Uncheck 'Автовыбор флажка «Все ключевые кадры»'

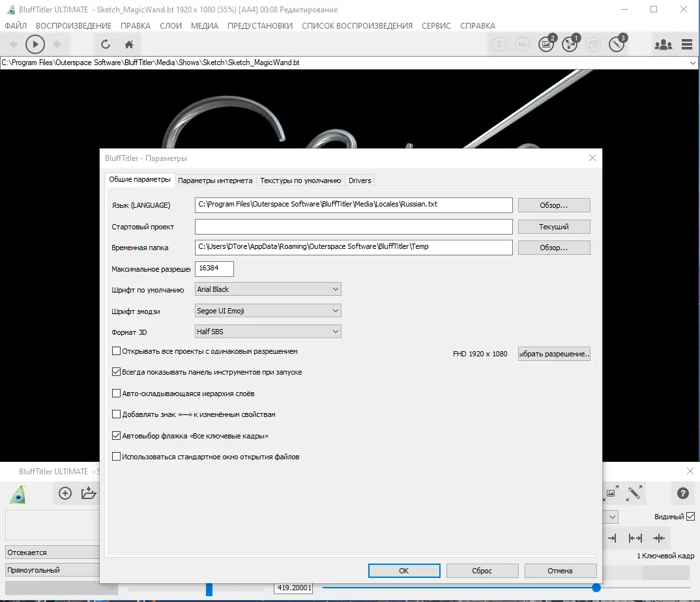(116, 436)
